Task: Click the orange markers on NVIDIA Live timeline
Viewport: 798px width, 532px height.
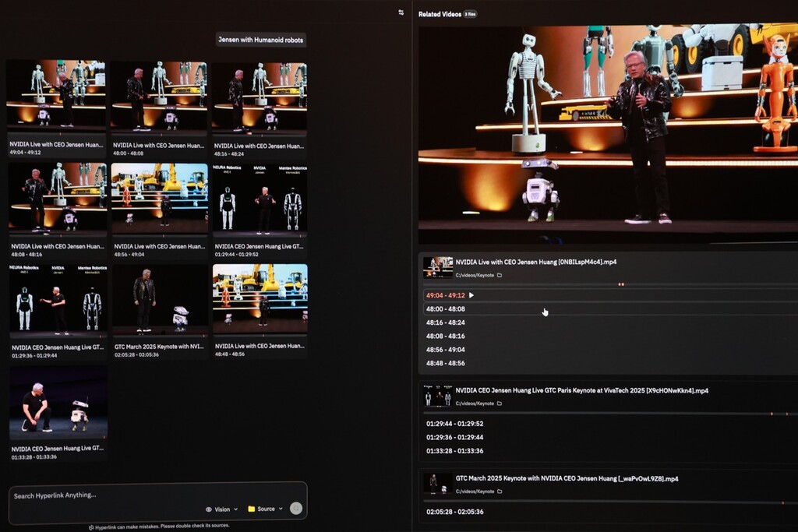Action: [621, 284]
